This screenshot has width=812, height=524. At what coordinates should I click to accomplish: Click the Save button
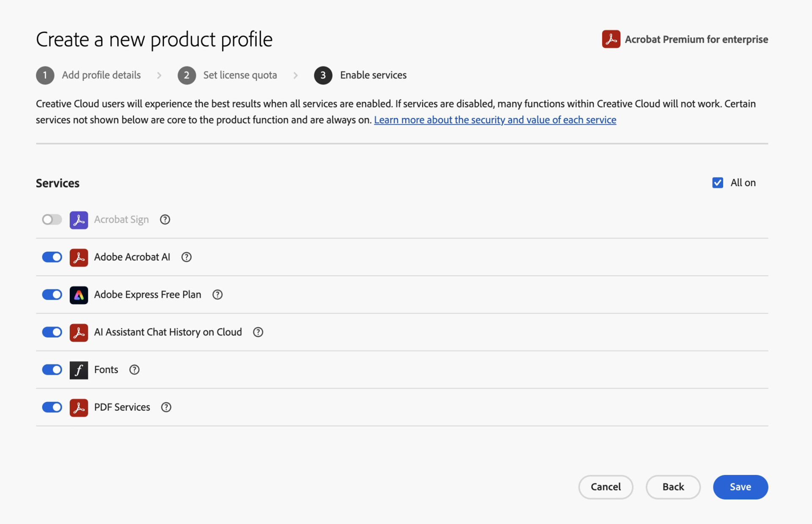pyautogui.click(x=741, y=487)
